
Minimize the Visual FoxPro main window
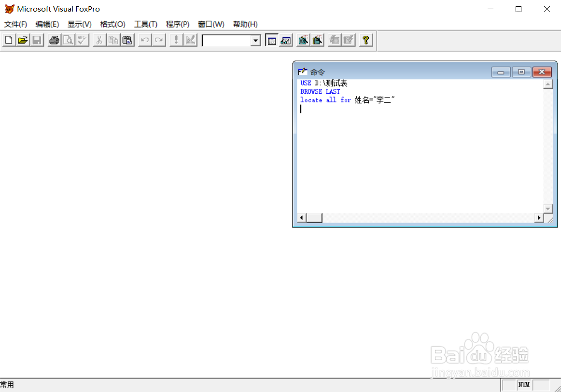[x=491, y=9]
